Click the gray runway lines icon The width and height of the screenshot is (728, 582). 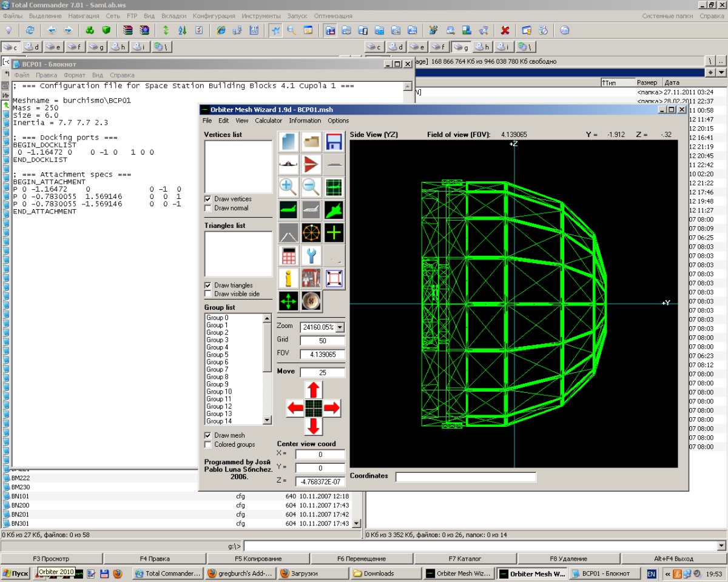click(289, 232)
